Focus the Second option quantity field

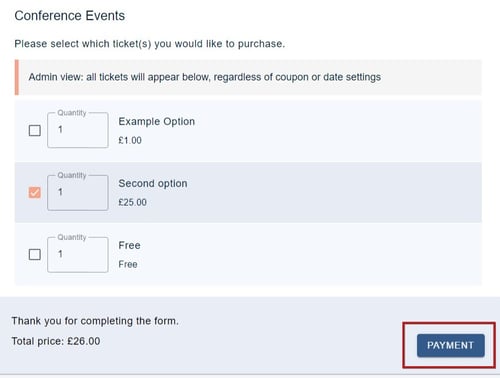point(78,192)
